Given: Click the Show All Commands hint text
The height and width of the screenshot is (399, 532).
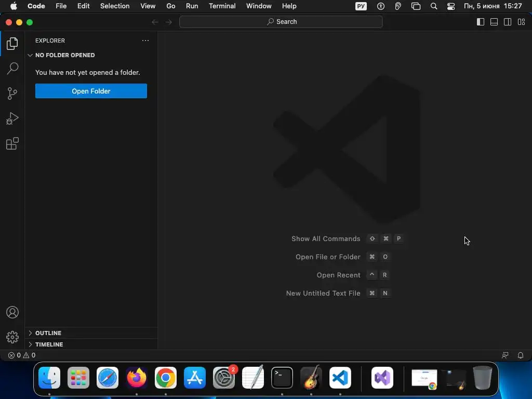Looking at the screenshot, I should tap(326, 238).
